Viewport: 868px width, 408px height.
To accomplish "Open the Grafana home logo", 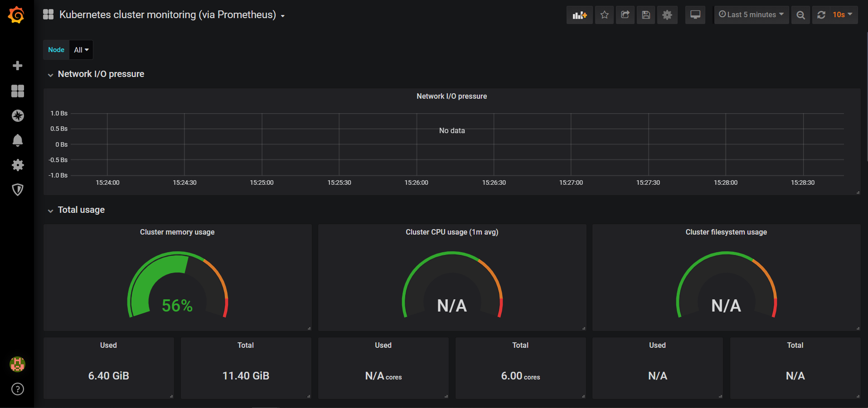I will [16, 14].
